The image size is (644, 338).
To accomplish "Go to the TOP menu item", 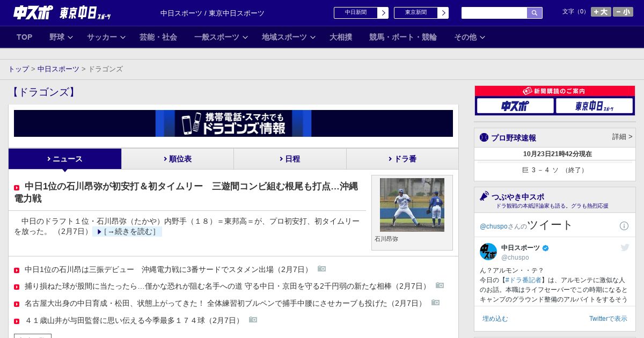I will 25,37.
